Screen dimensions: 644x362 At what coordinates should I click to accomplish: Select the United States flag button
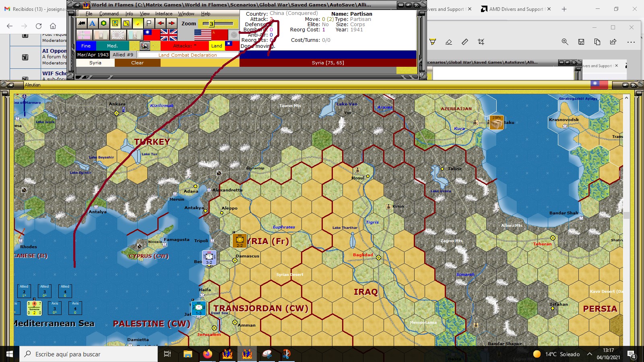202,35
